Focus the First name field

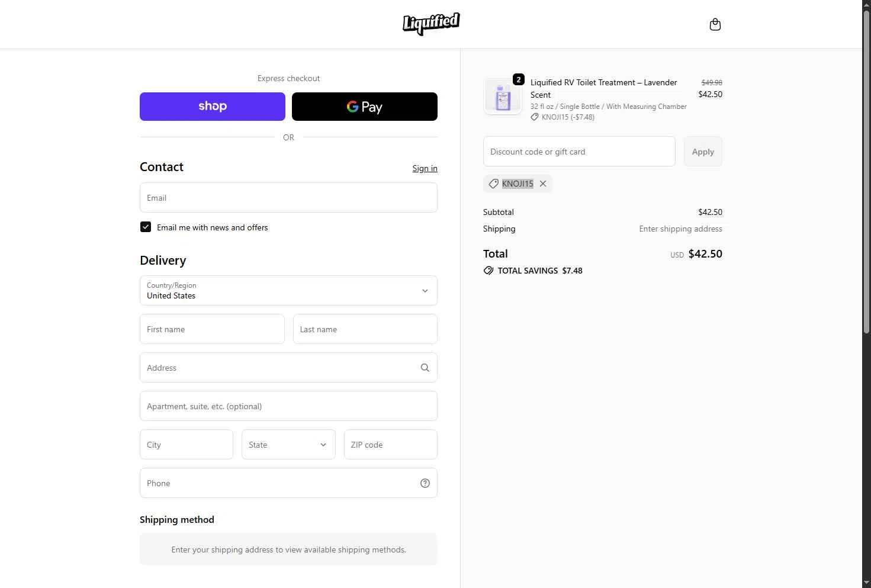coord(212,329)
